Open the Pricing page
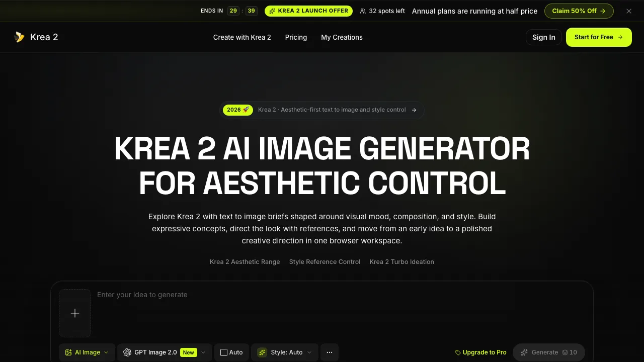This screenshot has height=362, width=644. (x=296, y=37)
